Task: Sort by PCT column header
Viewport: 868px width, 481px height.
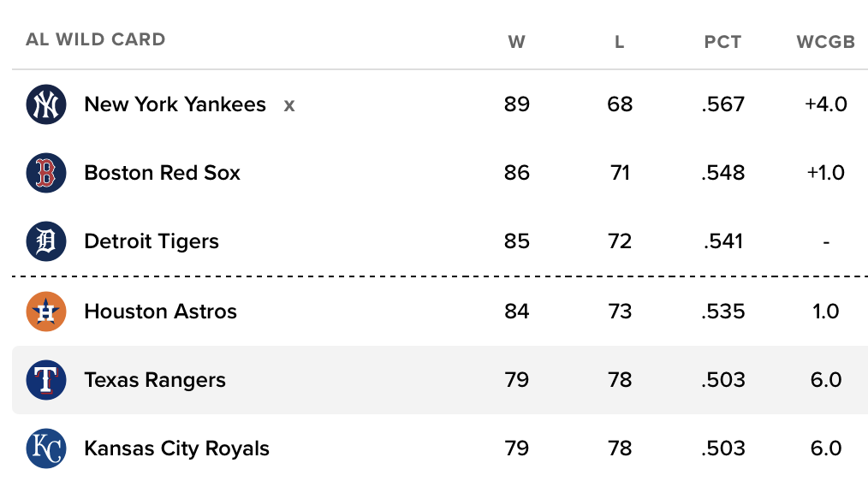Action: coord(722,41)
